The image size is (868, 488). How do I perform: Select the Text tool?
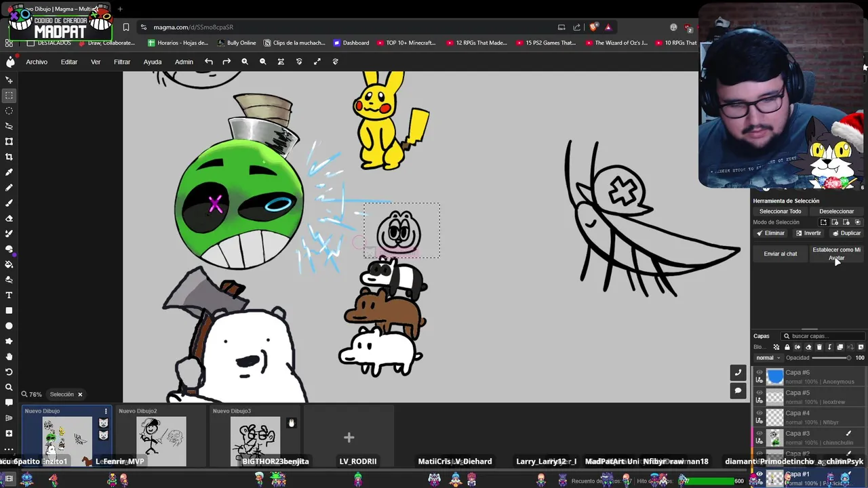point(9,295)
